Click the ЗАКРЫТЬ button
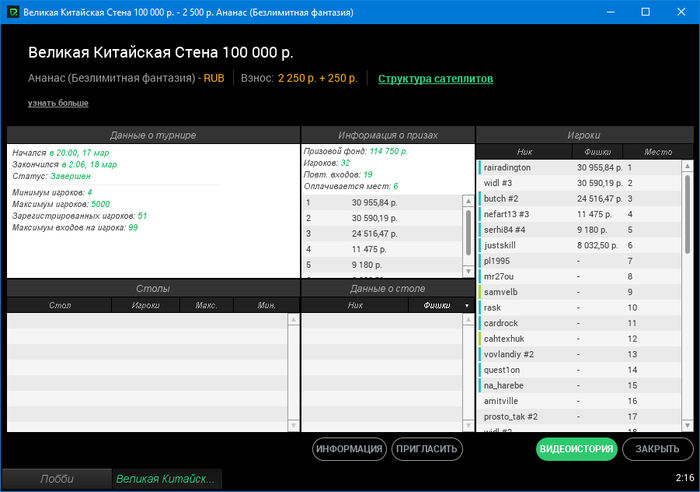Viewport: 700px width, 492px height. click(657, 449)
